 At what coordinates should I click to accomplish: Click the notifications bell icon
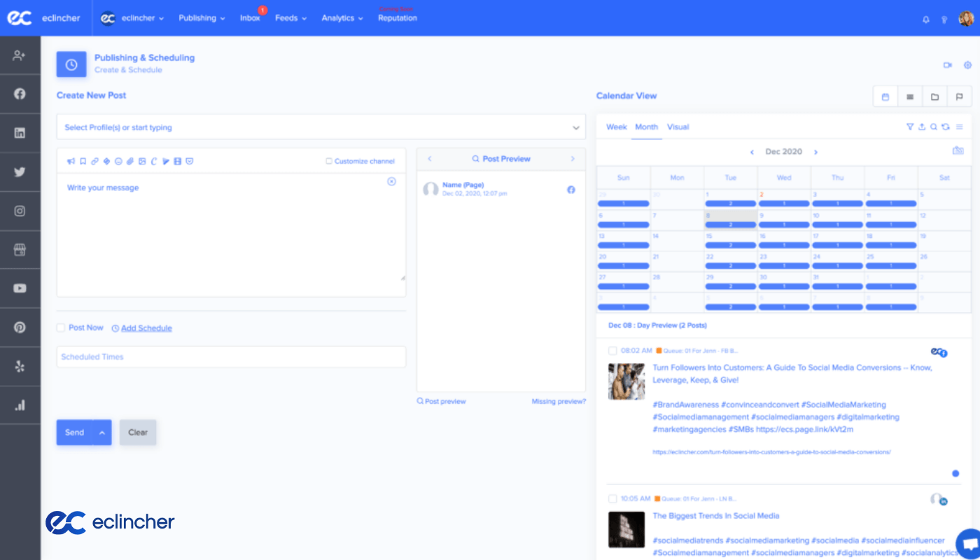(927, 19)
